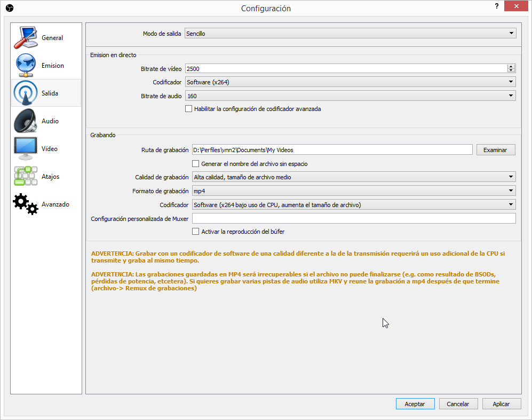Viewport: 532px width, 420px height.
Task: Open the Calidad de grabación dropdown
Action: click(x=353, y=177)
